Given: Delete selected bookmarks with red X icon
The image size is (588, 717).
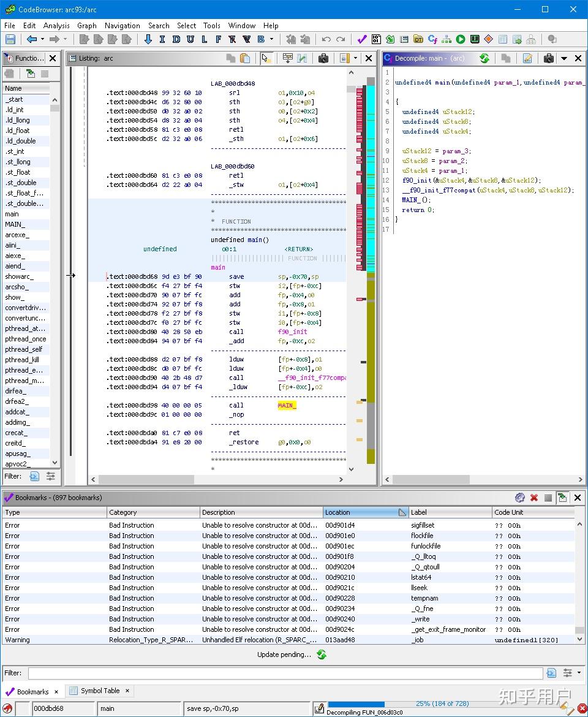Looking at the screenshot, I should point(534,498).
